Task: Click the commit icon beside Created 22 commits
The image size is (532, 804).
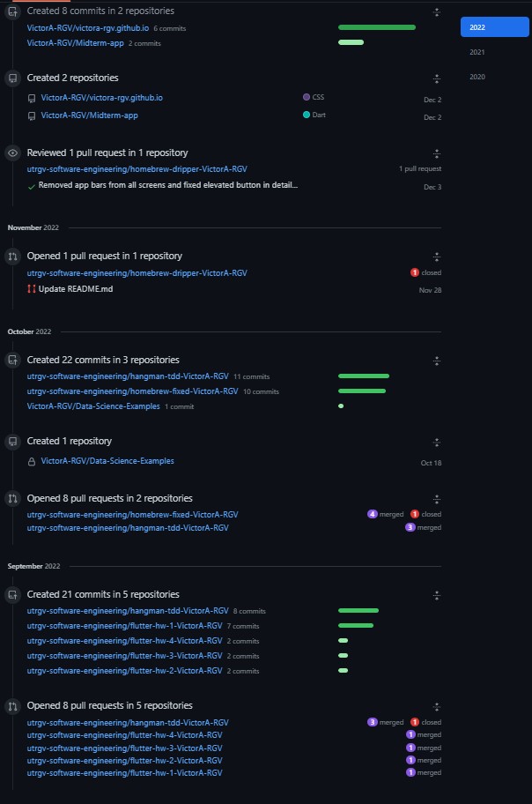Action: (x=12, y=360)
